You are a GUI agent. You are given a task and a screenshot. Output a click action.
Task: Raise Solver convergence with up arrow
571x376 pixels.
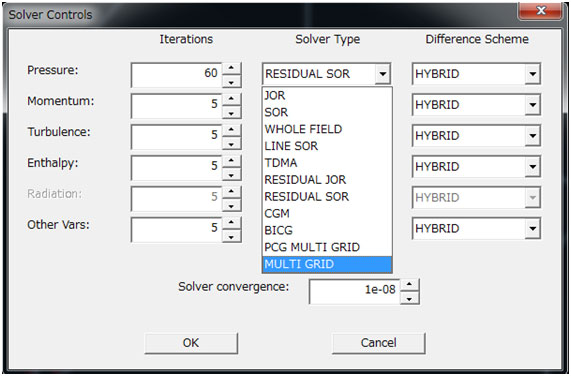pos(409,285)
